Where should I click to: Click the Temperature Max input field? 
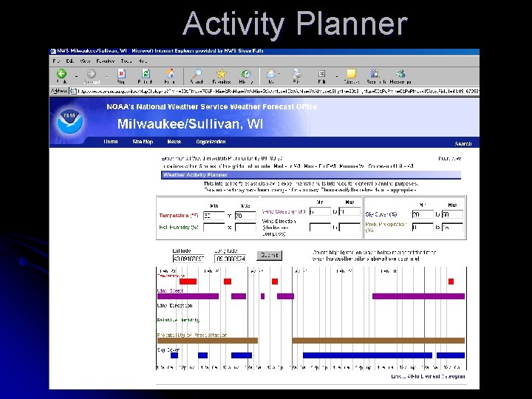245,216
